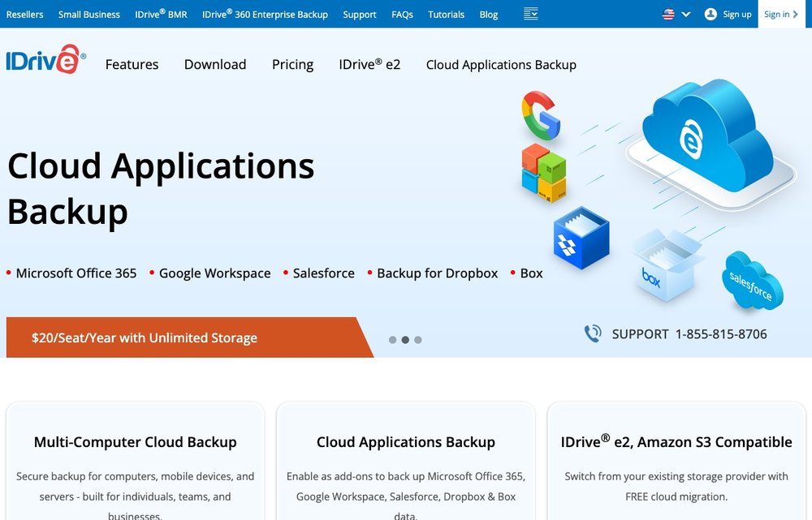
Task: Select the first carousel dot
Action: (392, 340)
